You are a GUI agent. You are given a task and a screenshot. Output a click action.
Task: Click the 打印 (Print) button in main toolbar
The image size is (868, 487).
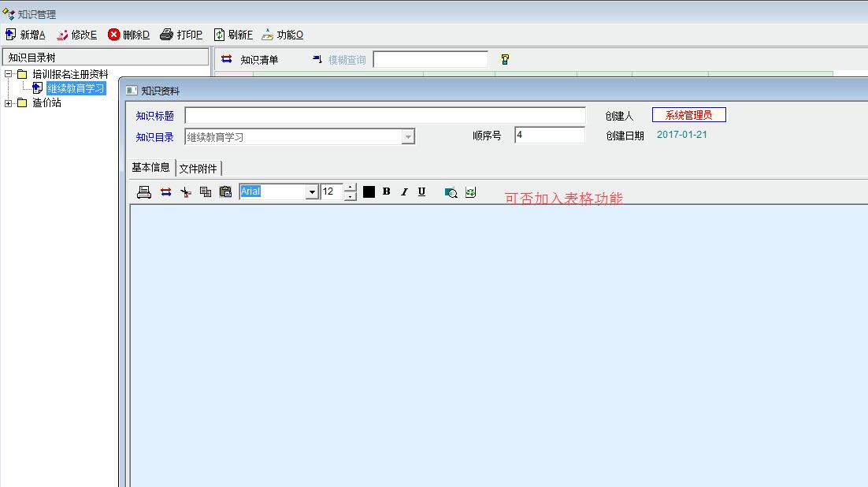coord(181,35)
